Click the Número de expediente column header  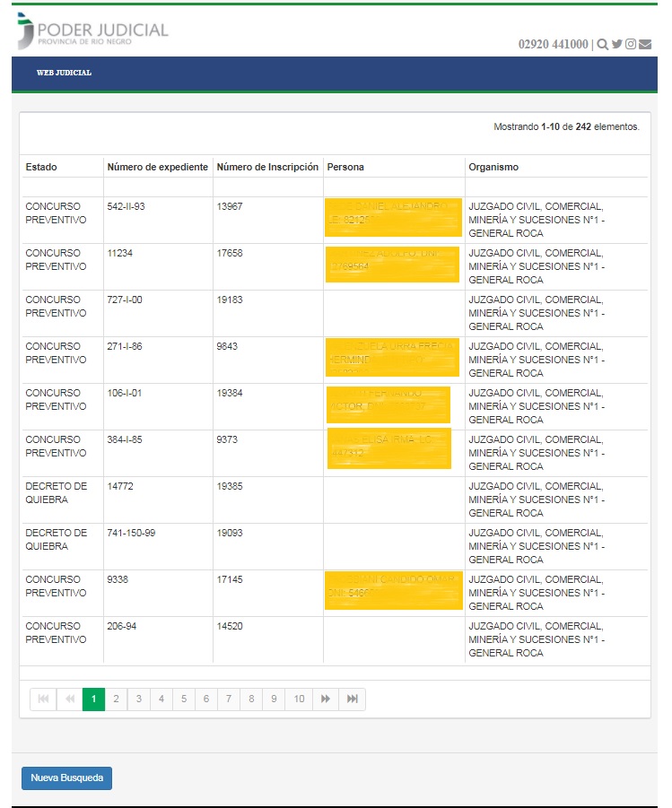click(x=157, y=167)
